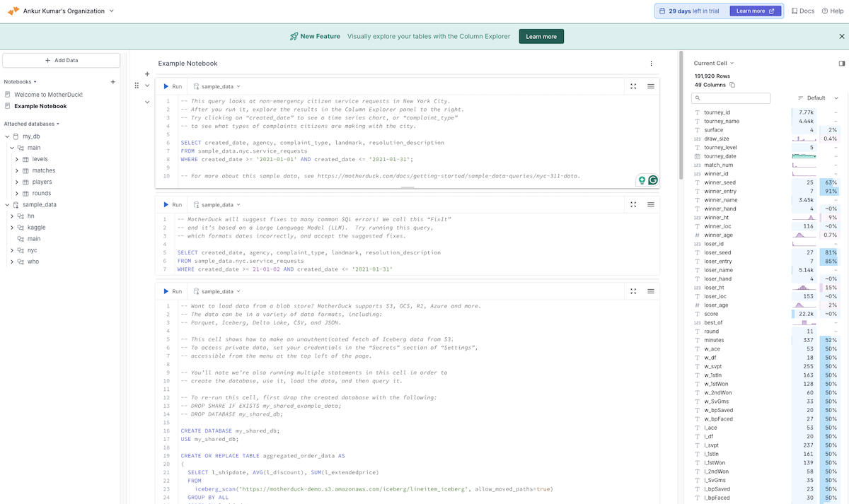This screenshot has height=504, width=849.
Task: Expand the kaggle schema
Action: [x=12, y=228]
